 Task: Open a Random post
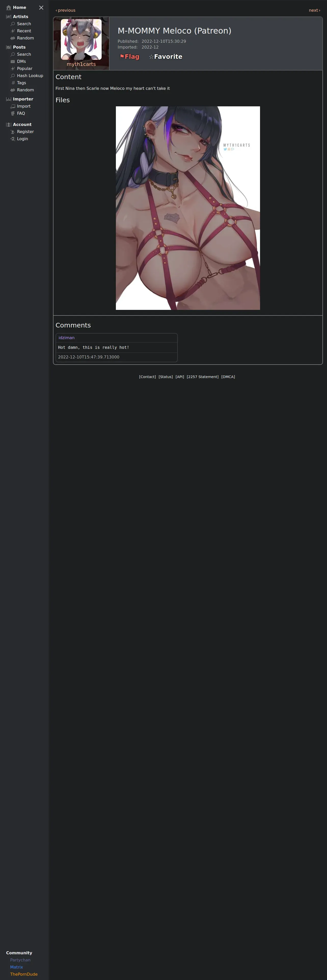click(25, 90)
